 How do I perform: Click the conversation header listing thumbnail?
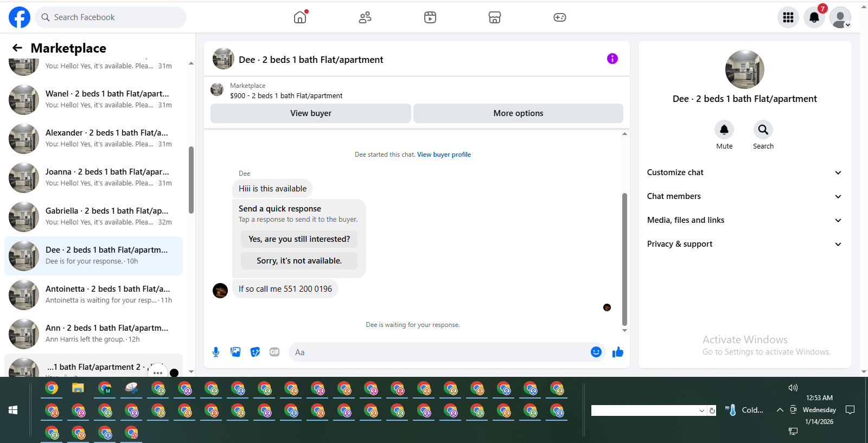coord(224,59)
